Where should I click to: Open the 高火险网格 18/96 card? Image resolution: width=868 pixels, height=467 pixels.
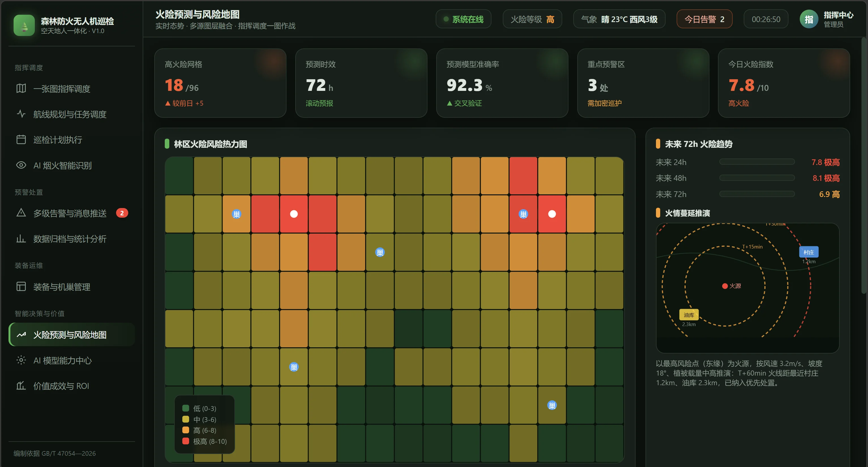pyautogui.click(x=220, y=83)
